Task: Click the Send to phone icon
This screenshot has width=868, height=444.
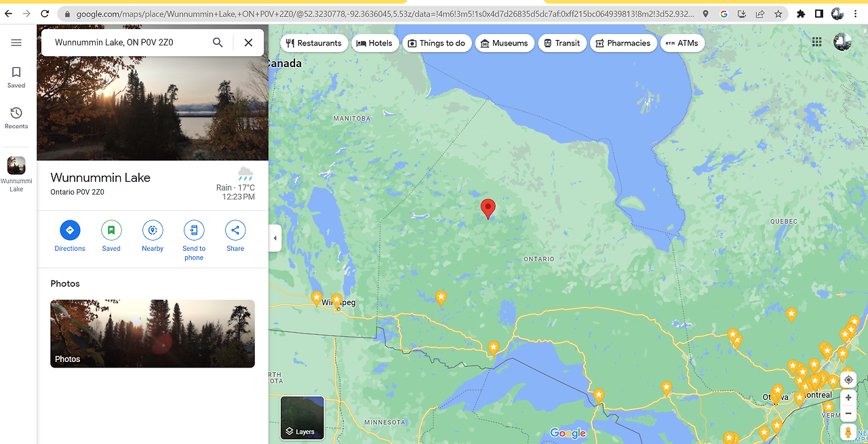Action: point(194,230)
